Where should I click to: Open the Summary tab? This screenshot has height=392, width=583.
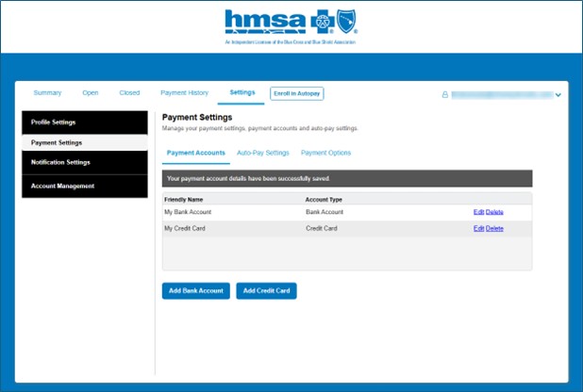(47, 93)
